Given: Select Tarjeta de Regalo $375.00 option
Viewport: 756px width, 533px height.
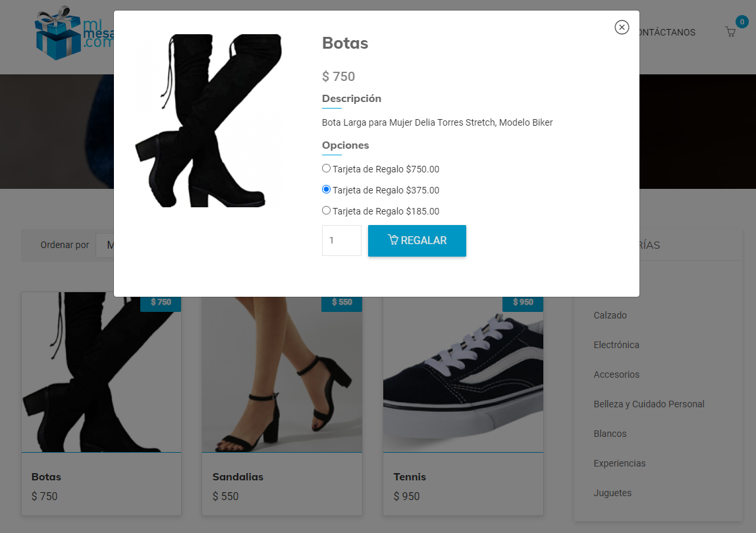Looking at the screenshot, I should tap(326, 190).
